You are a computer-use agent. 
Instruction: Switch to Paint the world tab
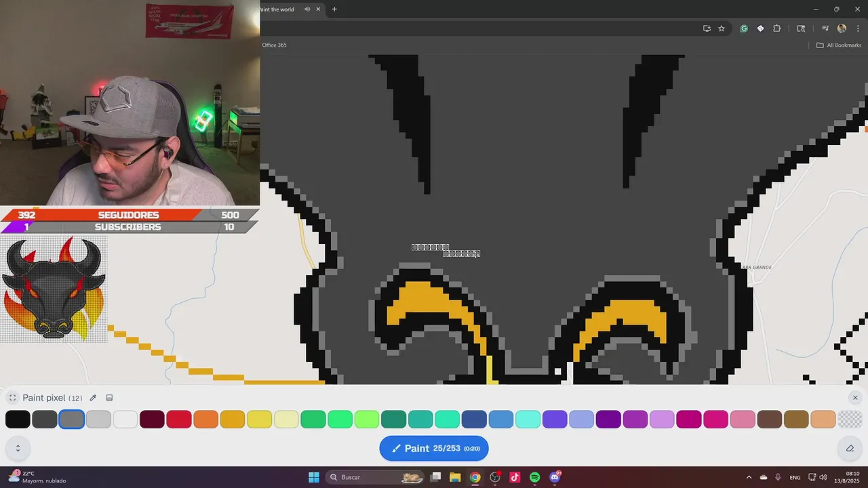(x=278, y=9)
